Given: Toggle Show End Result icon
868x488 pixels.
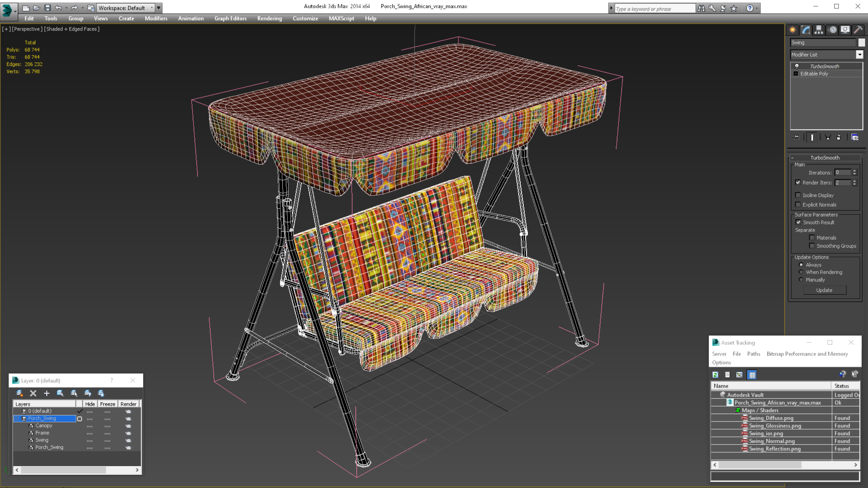Looking at the screenshot, I should (x=812, y=137).
